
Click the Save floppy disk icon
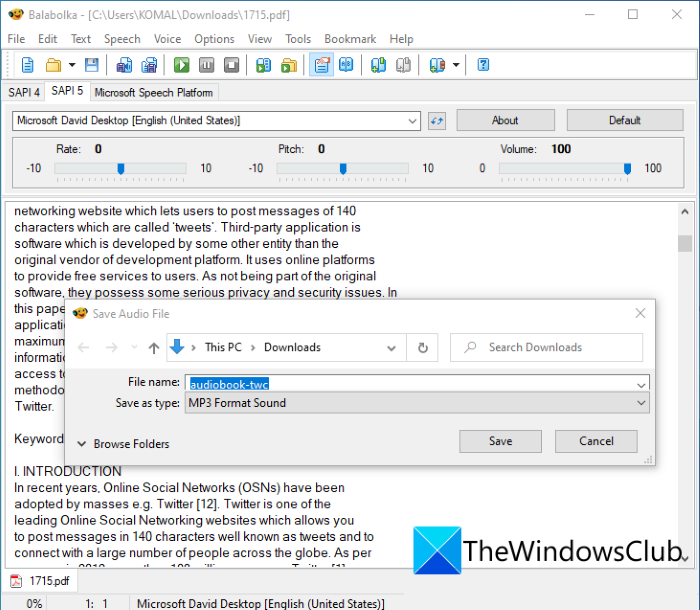click(x=91, y=65)
